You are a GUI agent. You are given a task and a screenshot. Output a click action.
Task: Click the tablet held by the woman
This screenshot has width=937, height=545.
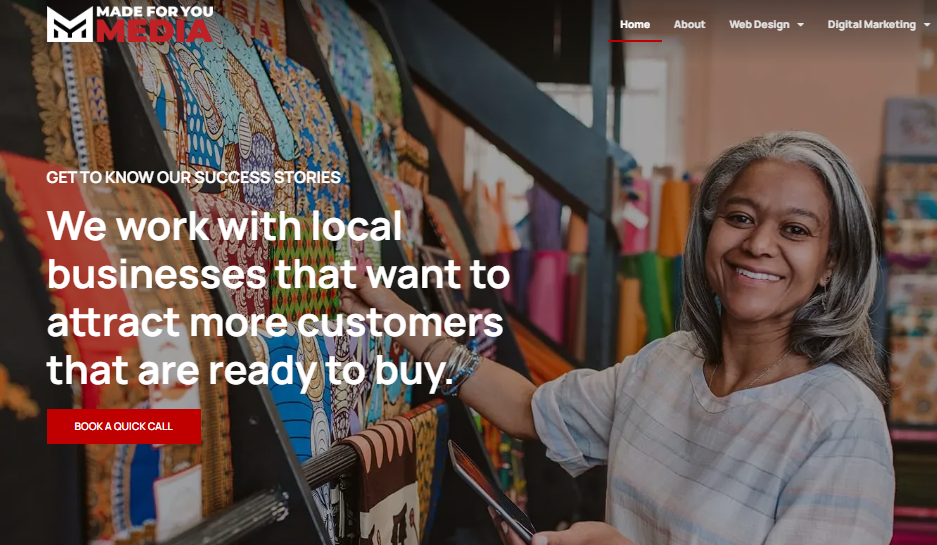pos(490,491)
